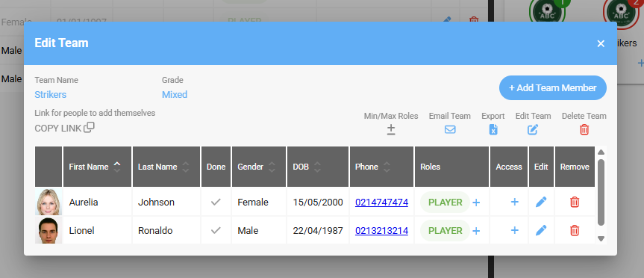Click the Strikers team name value
The image size is (644, 278).
click(51, 95)
